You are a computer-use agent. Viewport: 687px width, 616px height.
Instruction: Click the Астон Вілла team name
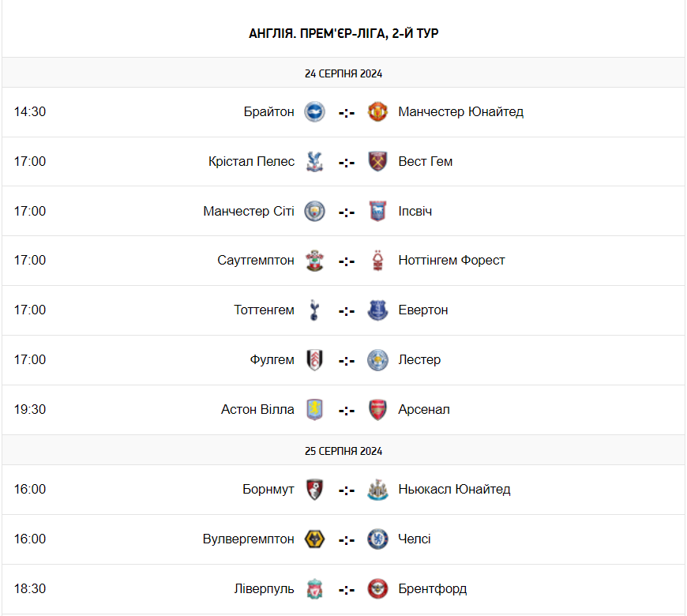[257, 409]
